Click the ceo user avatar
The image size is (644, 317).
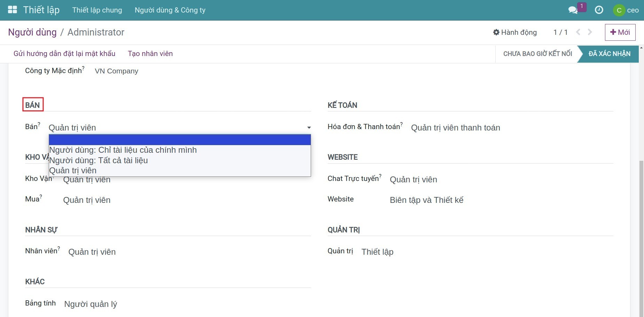tap(619, 10)
